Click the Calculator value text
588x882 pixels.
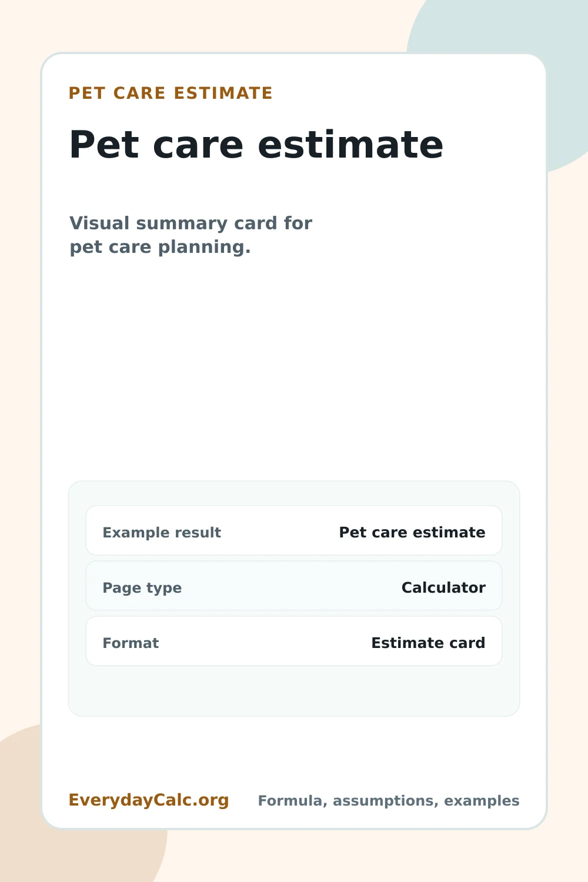pos(443,587)
